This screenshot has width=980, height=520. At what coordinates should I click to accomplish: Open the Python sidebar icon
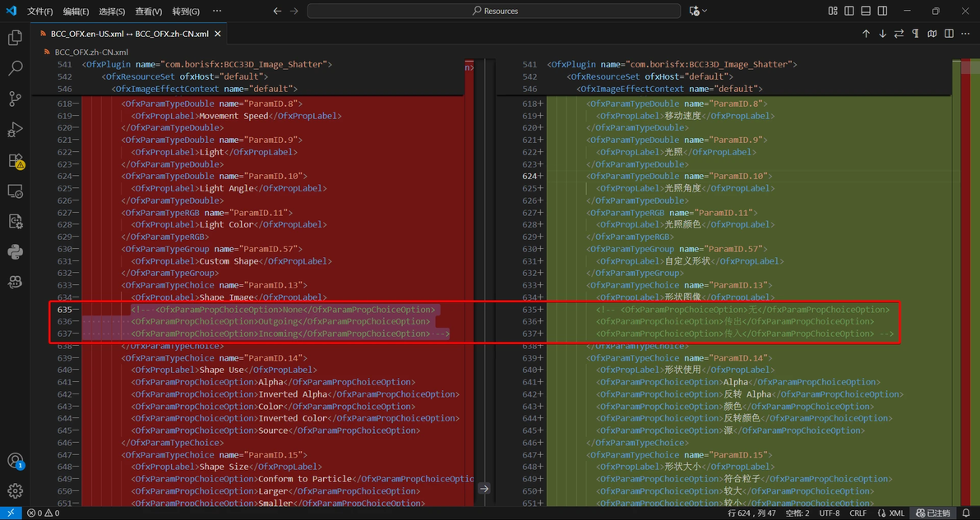click(15, 251)
